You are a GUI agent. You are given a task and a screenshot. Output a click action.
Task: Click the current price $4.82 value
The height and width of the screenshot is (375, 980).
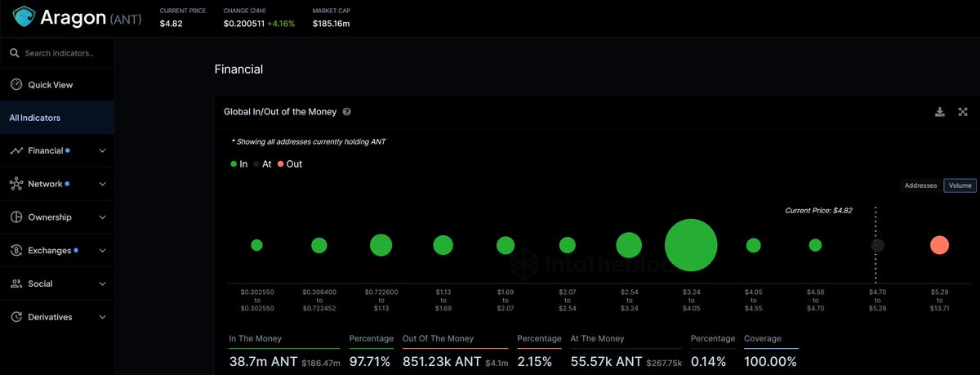[171, 24]
